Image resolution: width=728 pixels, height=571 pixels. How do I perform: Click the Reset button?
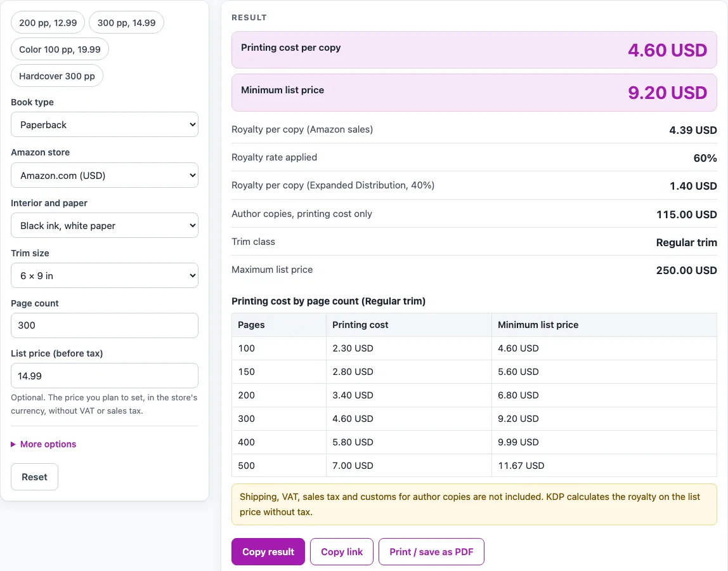click(34, 476)
